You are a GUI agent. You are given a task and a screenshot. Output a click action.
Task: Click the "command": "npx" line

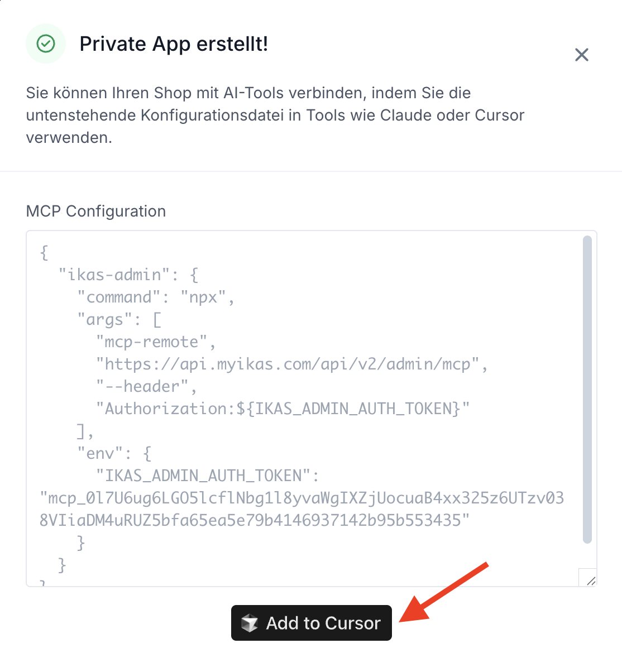tap(156, 297)
